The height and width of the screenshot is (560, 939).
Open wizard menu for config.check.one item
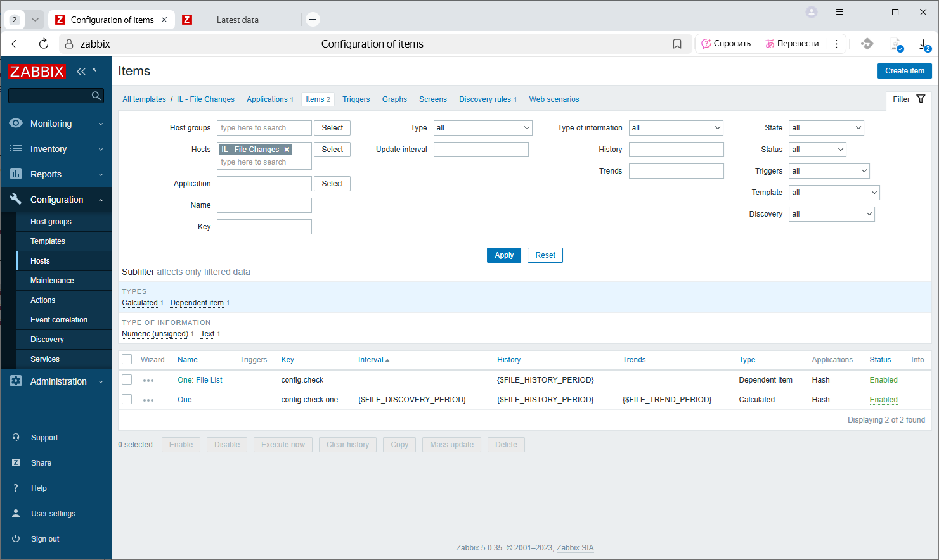point(148,400)
